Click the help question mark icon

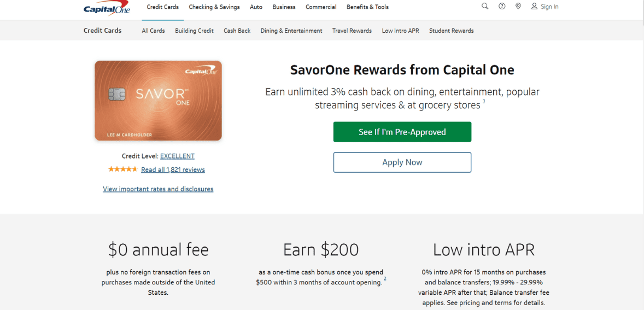coord(502,7)
